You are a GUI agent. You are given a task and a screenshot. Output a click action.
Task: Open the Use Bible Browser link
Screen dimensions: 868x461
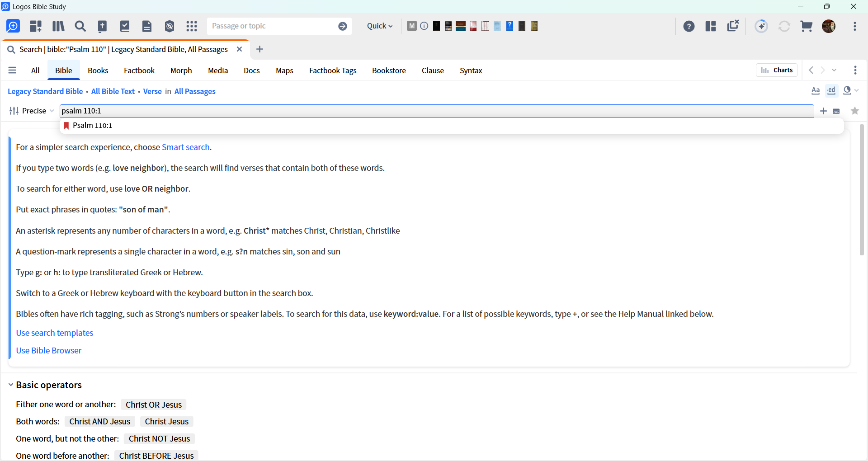coord(49,350)
